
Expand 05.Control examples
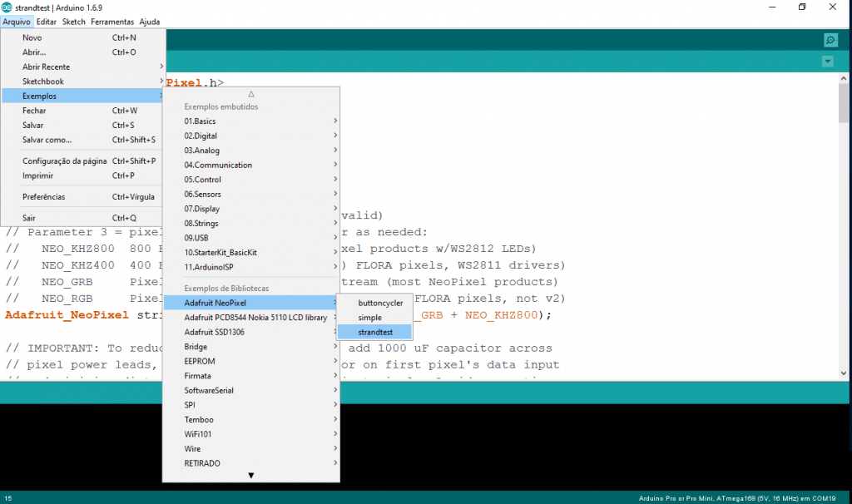(x=251, y=180)
